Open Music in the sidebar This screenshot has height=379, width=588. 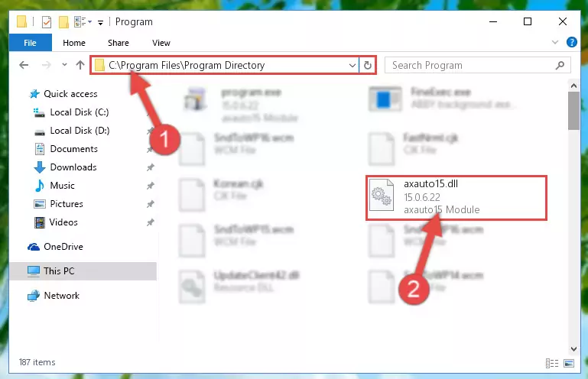click(x=55, y=186)
